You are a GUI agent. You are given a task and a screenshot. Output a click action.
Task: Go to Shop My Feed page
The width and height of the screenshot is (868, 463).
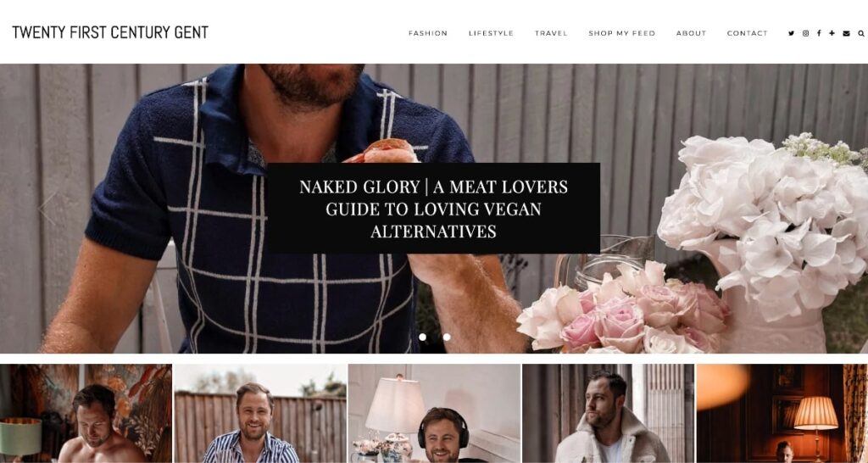coord(621,33)
